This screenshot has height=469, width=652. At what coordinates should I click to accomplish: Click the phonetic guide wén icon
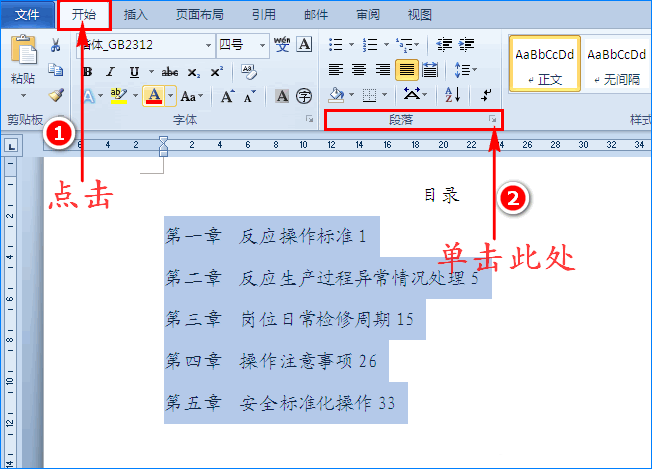(x=282, y=44)
